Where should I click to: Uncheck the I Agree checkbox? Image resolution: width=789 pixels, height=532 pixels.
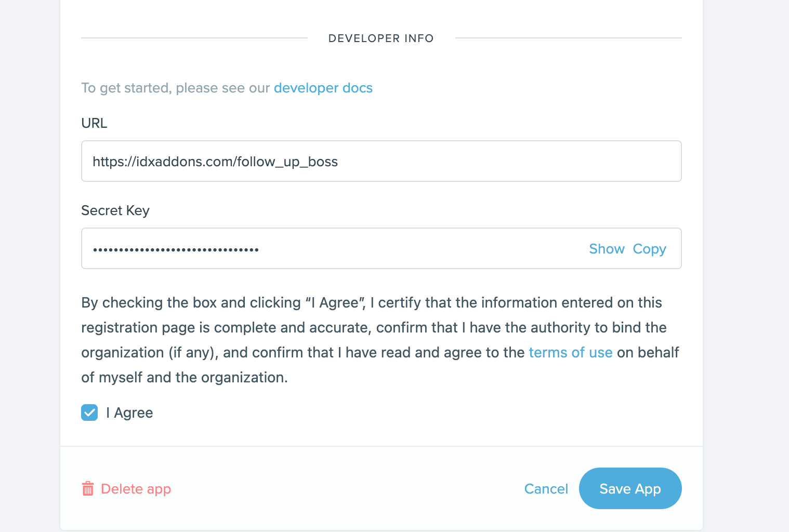[x=89, y=413]
